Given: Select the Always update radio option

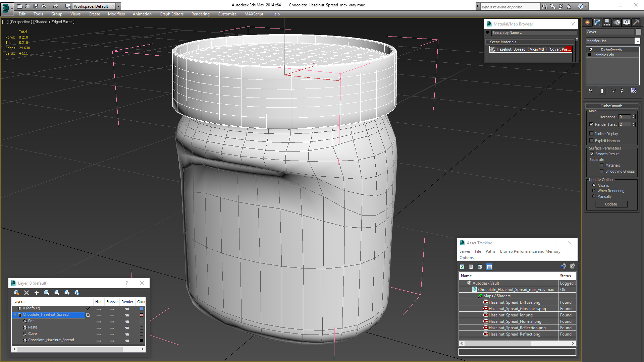Looking at the screenshot, I should [x=594, y=185].
